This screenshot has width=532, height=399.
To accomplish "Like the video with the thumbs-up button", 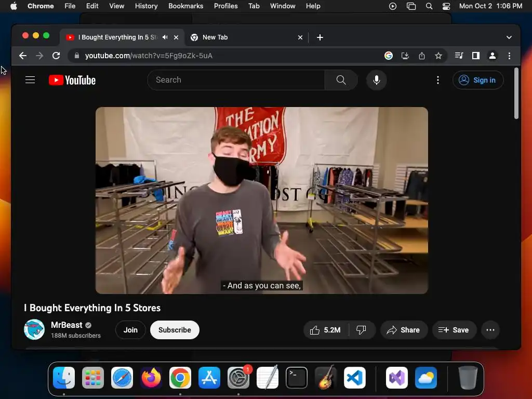I will 325,330.
